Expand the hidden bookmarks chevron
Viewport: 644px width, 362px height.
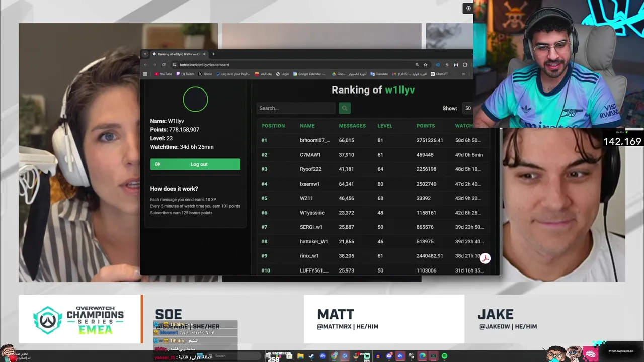pos(463,74)
